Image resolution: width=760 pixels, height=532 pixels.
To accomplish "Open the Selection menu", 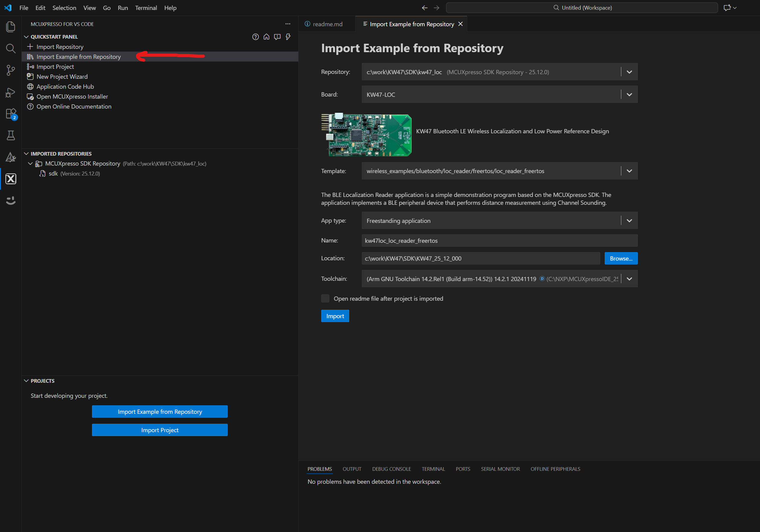I will 64,8.
